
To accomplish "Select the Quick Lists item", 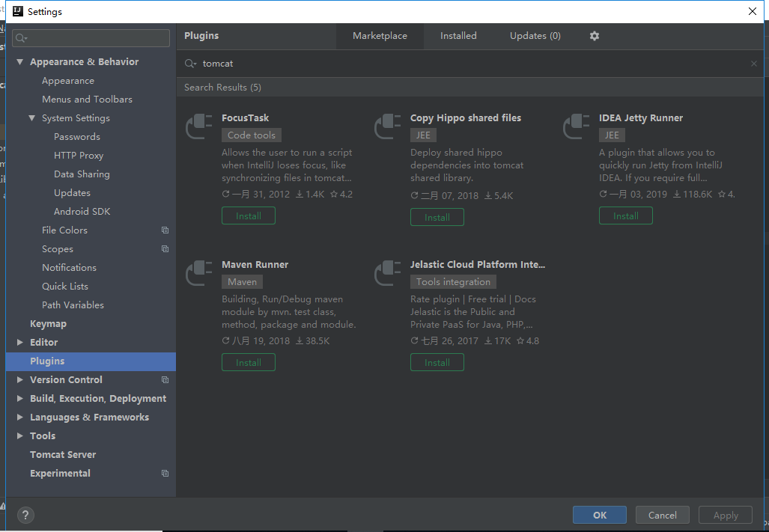I will coord(65,286).
